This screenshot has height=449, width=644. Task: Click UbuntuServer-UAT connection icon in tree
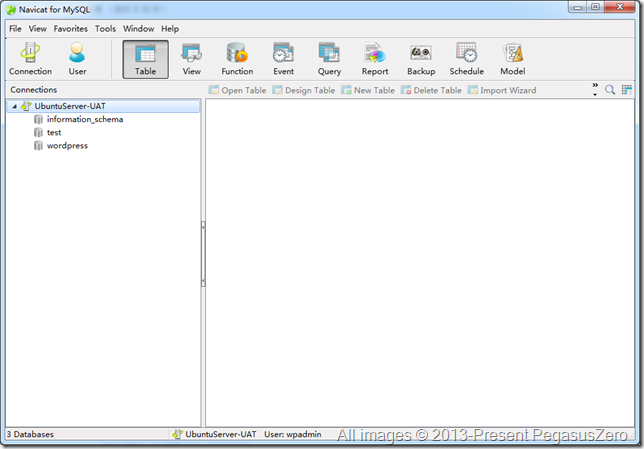pyautogui.click(x=26, y=106)
